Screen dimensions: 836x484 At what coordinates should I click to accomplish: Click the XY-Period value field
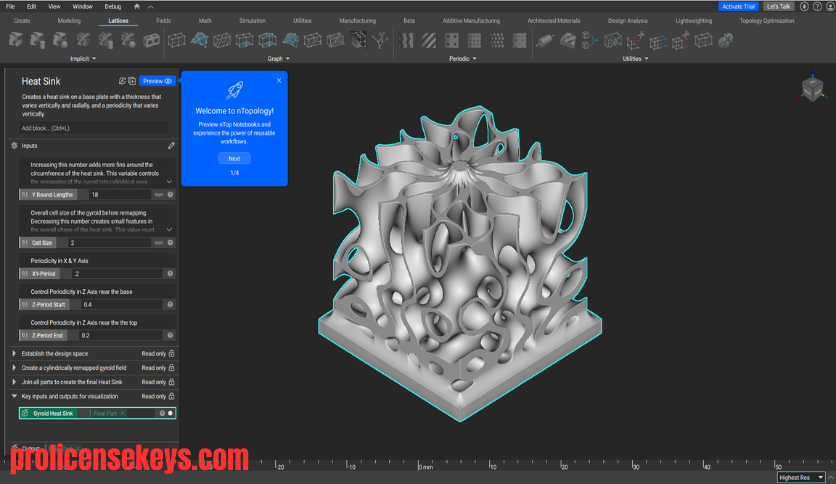click(117, 273)
